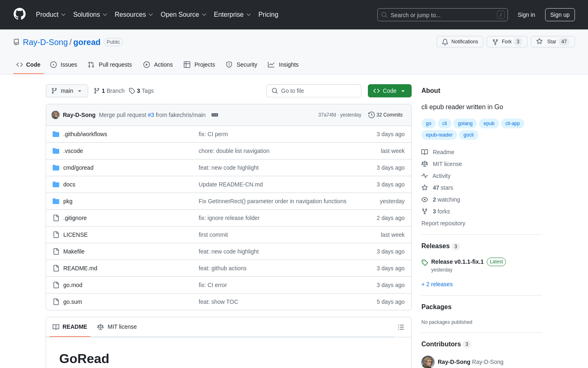
Task: Click the .vscode folder icon
Action: (x=56, y=151)
